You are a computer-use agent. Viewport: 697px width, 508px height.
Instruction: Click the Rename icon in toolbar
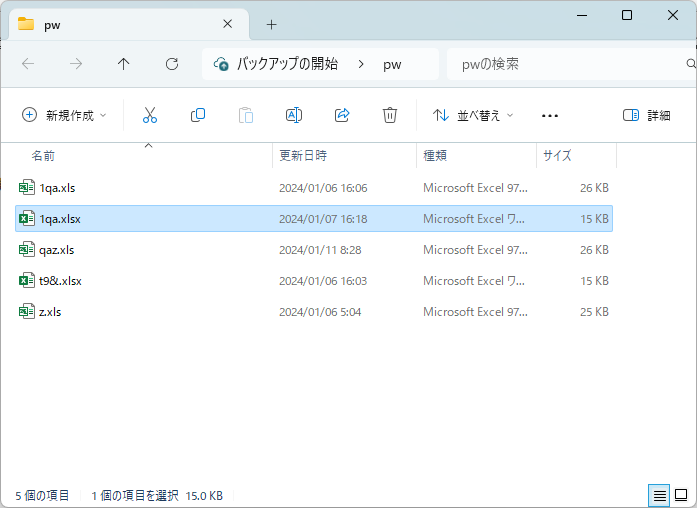(294, 115)
